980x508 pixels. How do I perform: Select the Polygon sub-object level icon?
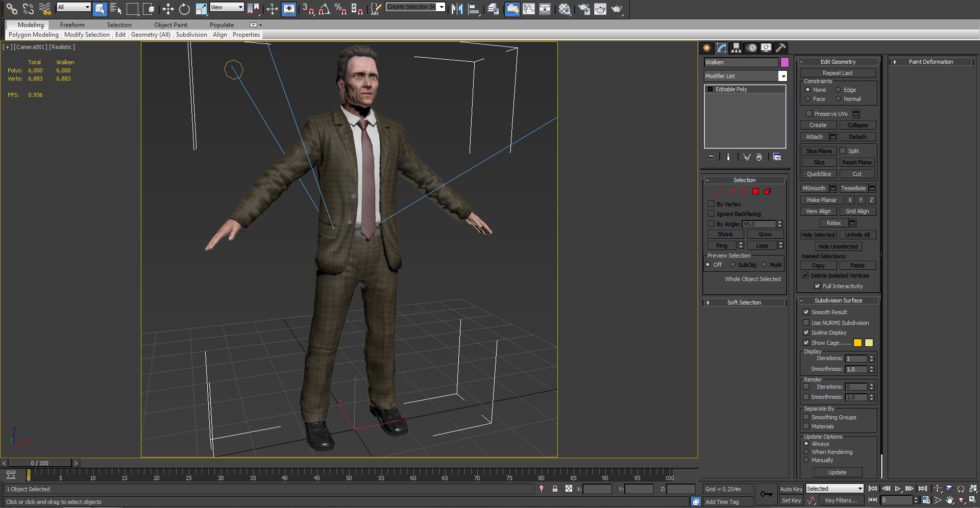click(x=755, y=191)
